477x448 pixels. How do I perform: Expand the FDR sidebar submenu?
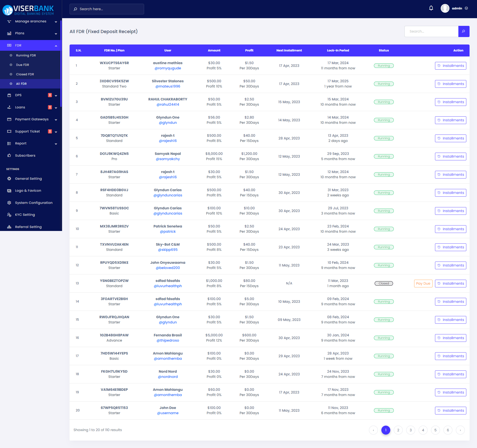click(31, 45)
